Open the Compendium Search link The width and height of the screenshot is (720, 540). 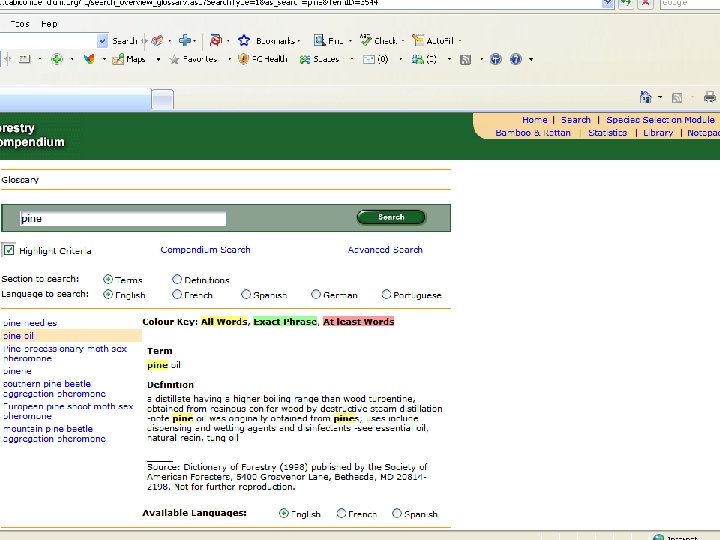205,250
